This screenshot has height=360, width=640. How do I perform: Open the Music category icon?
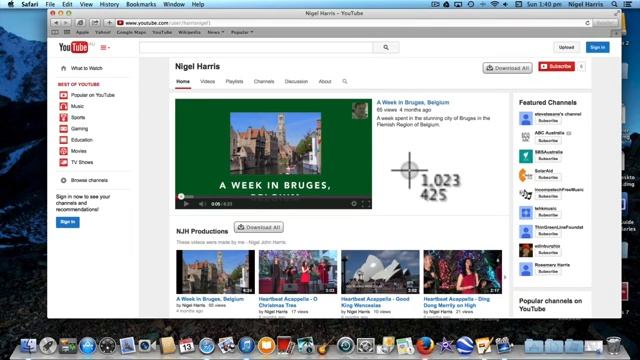click(63, 106)
